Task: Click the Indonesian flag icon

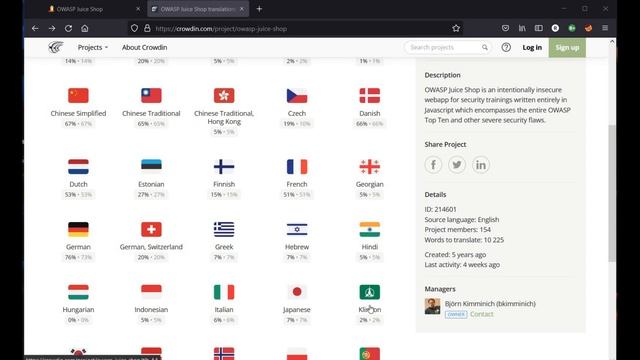Action: tap(151, 292)
